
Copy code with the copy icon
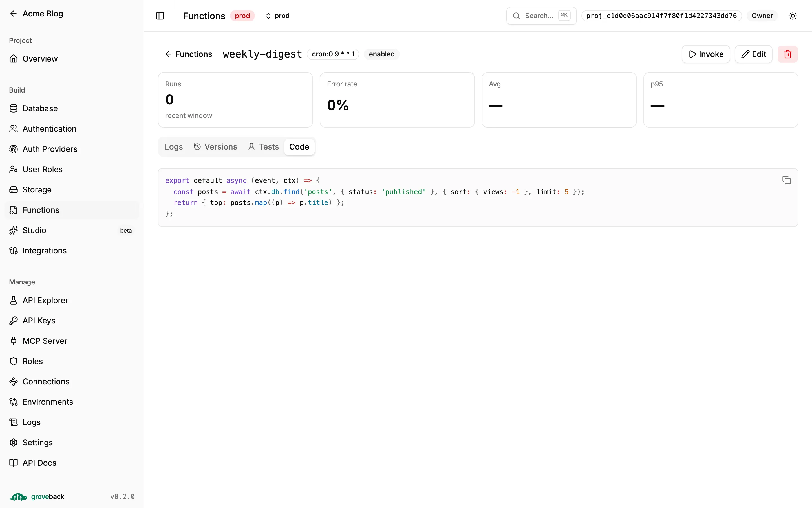point(787,180)
